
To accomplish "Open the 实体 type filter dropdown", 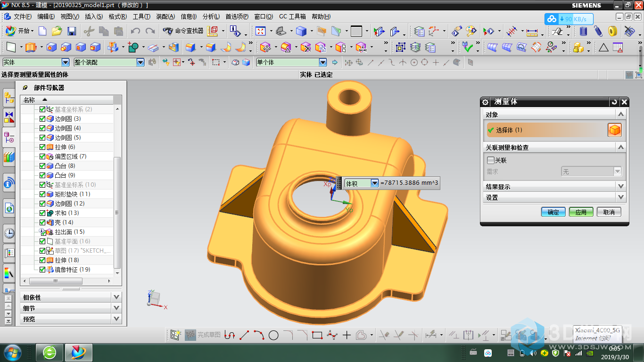I will click(66, 62).
